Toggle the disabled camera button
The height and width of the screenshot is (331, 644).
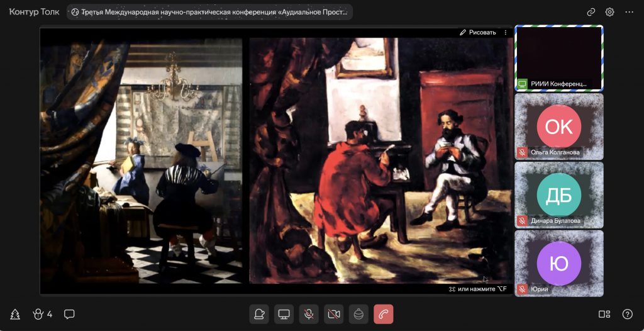(334, 313)
